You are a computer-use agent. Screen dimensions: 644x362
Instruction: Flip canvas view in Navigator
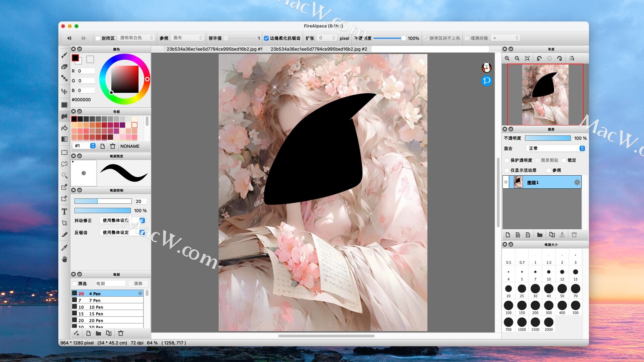pyautogui.click(x=572, y=58)
